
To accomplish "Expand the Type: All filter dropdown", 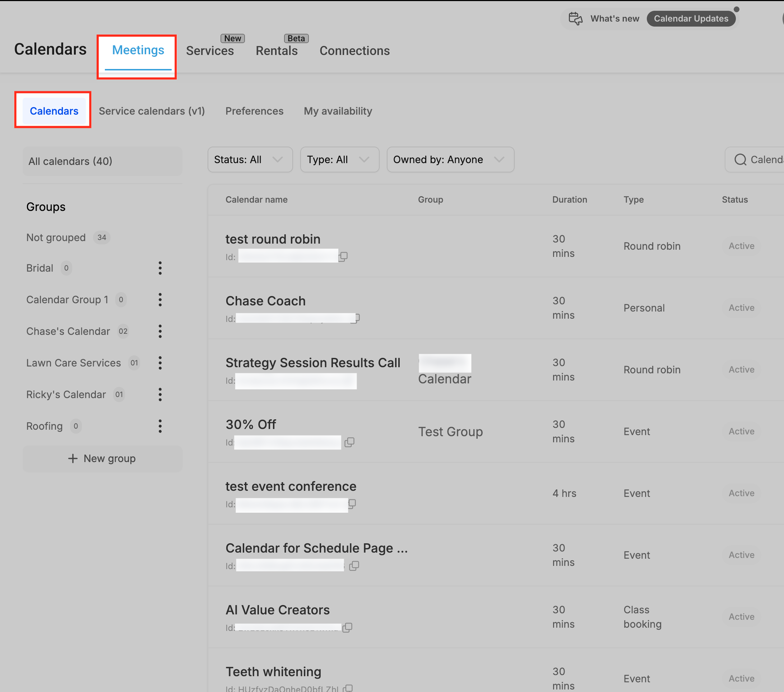I will point(340,160).
